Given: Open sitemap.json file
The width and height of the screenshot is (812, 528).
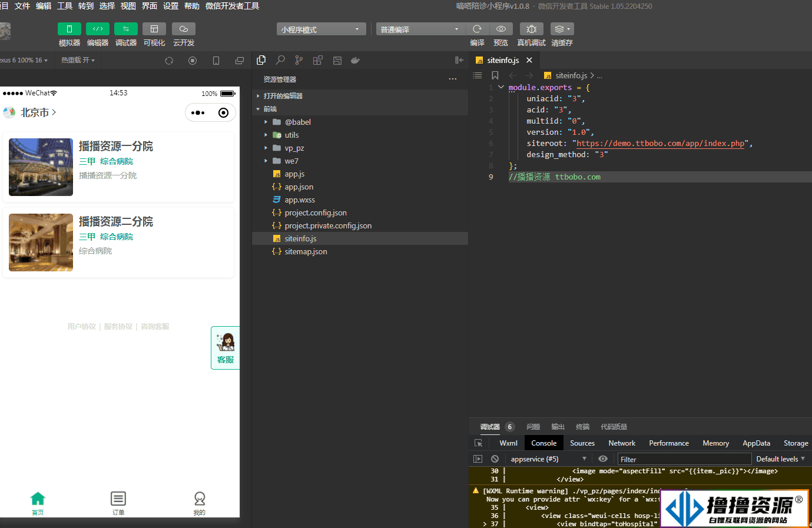Looking at the screenshot, I should click(360, 251).
